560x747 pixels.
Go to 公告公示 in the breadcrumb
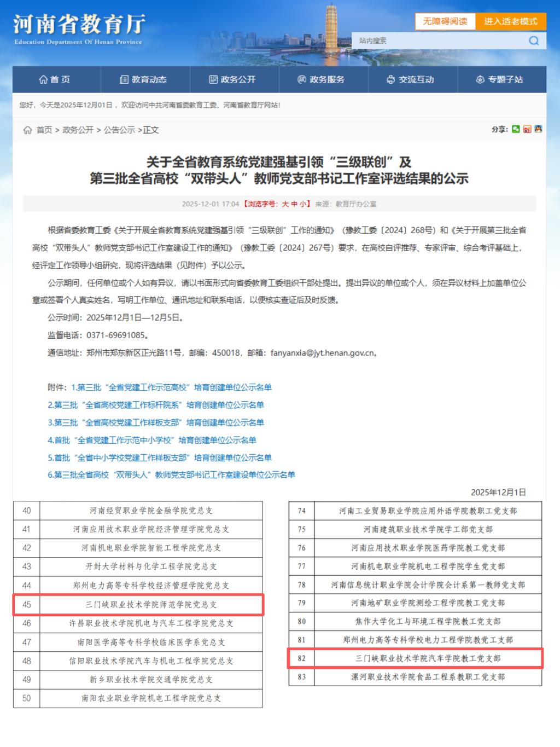[x=119, y=130]
